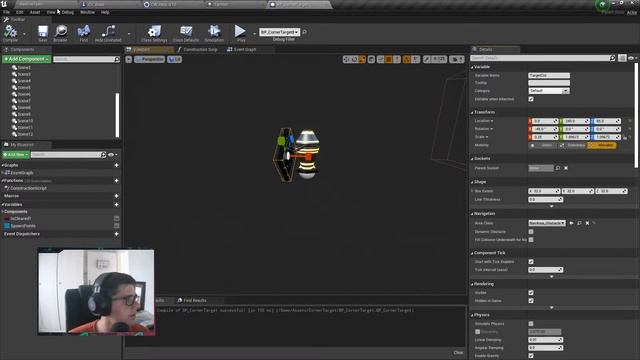640x360 pixels.
Task: Click the Add Component button
Action: pyautogui.click(x=27, y=59)
